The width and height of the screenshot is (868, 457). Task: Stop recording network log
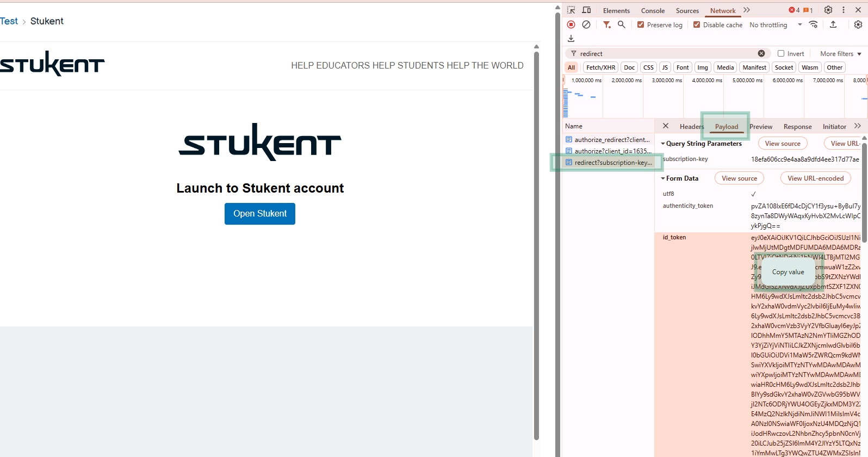571,24
